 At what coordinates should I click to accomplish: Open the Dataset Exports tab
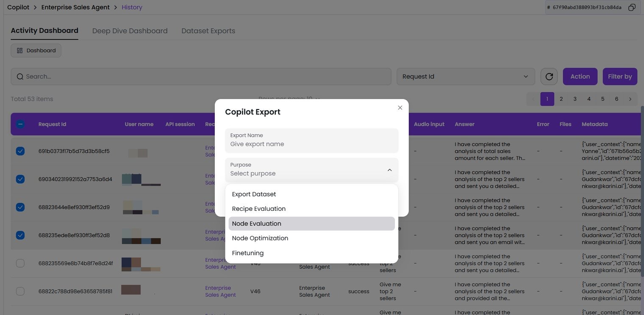coord(208,31)
